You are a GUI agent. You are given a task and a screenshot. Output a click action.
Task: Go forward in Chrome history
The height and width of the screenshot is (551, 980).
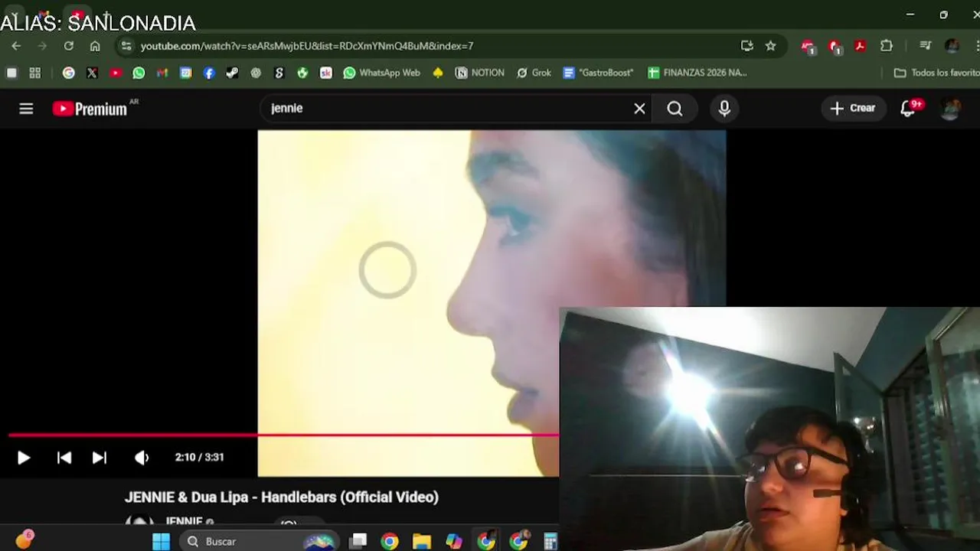click(x=42, y=46)
